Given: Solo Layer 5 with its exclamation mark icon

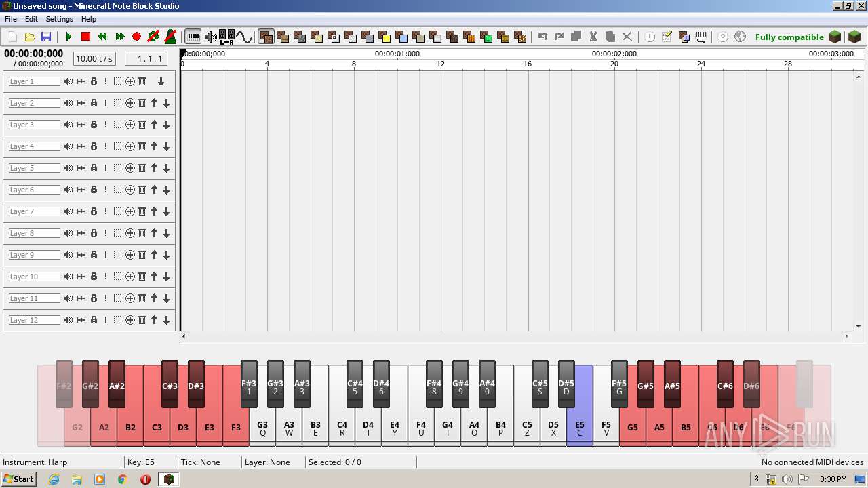Looking at the screenshot, I should click(106, 168).
